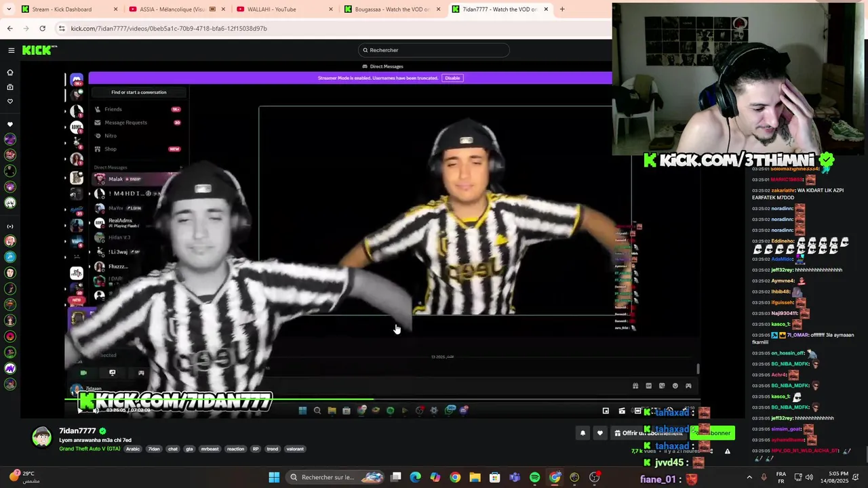Open a new browser tab

(x=562, y=9)
